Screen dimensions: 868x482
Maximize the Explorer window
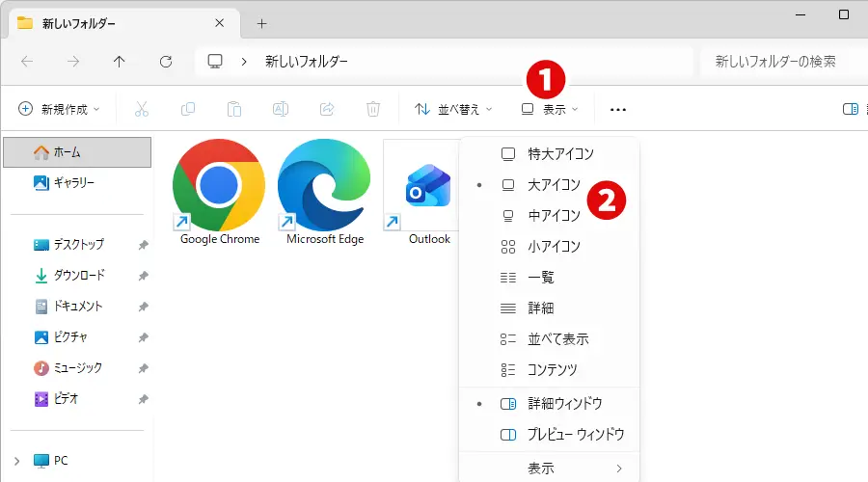pyautogui.click(x=844, y=14)
